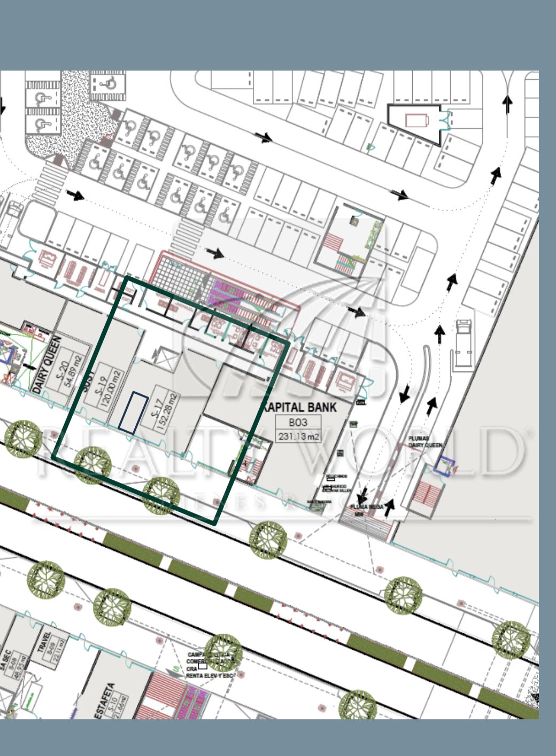Click the north arrow in the top-right lane

point(507,103)
